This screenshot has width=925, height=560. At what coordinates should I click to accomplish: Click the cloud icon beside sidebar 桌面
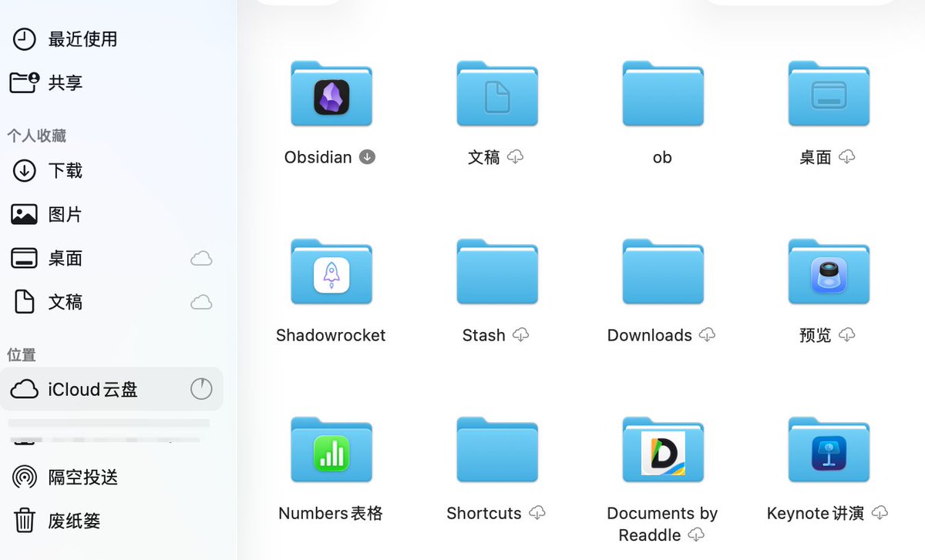(x=201, y=259)
